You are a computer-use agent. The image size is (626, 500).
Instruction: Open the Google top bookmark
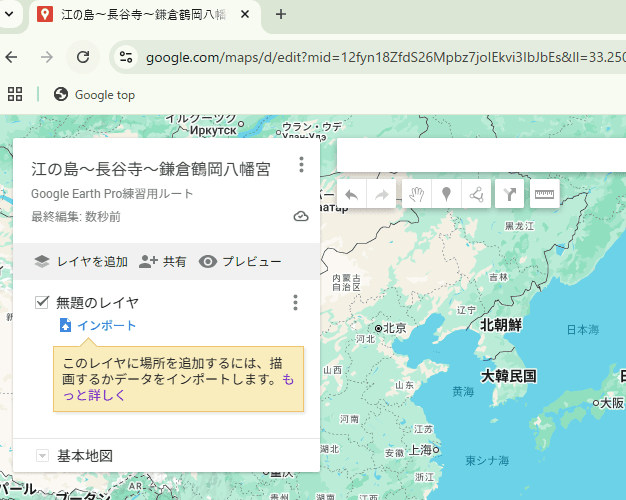(x=94, y=95)
